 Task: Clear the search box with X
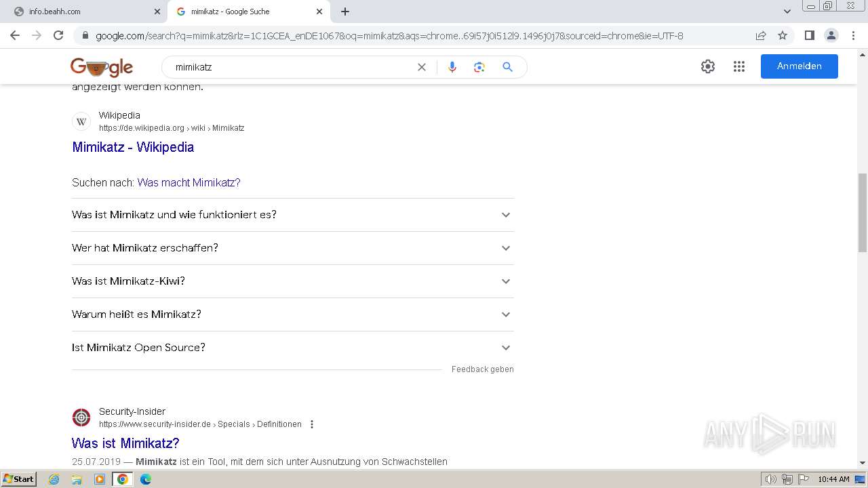422,67
